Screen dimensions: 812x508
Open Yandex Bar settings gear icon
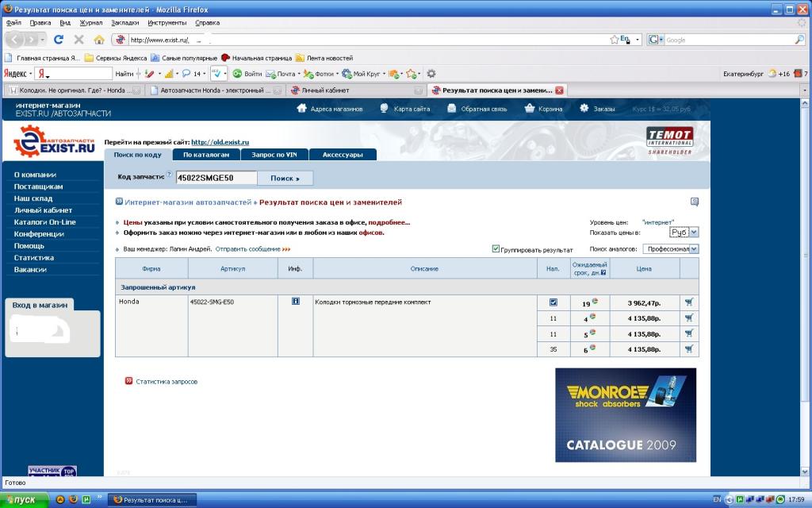431,74
